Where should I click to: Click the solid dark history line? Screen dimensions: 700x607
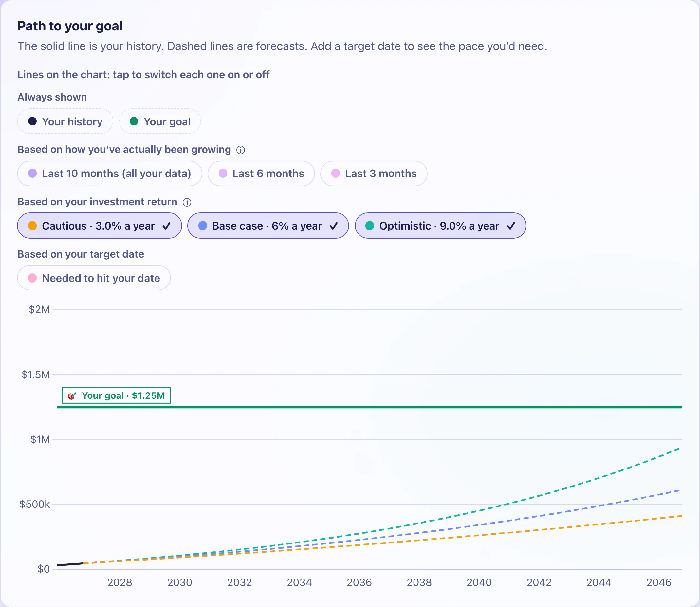[x=70, y=564]
